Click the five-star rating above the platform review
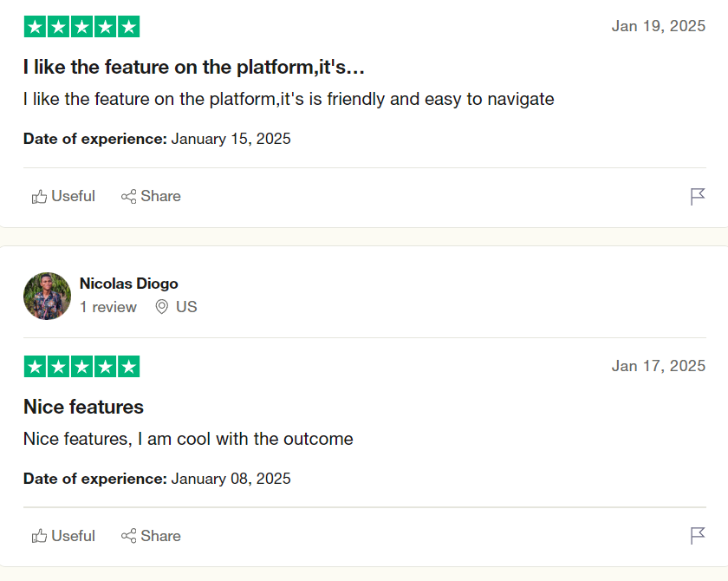Viewport: 728px width, 581px height. [81, 27]
